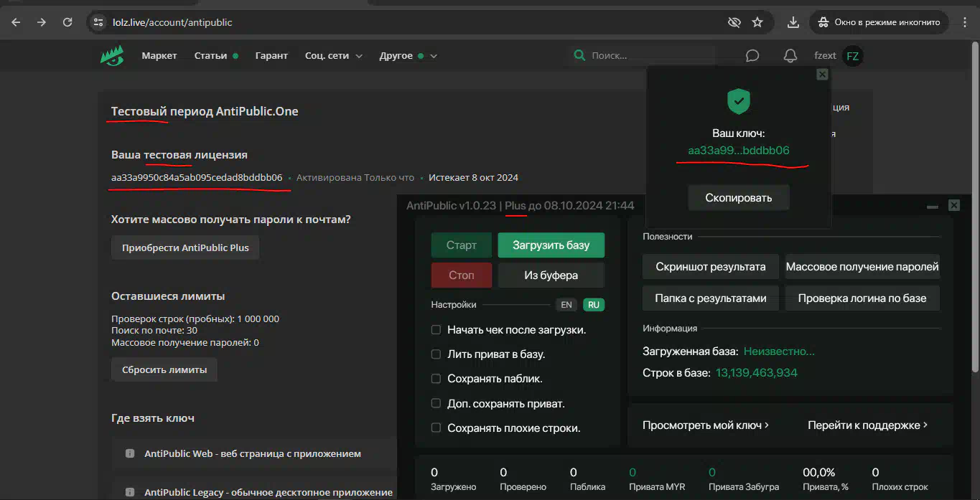
Task: Expand 'AntiPublic Web' list item
Action: click(x=252, y=453)
